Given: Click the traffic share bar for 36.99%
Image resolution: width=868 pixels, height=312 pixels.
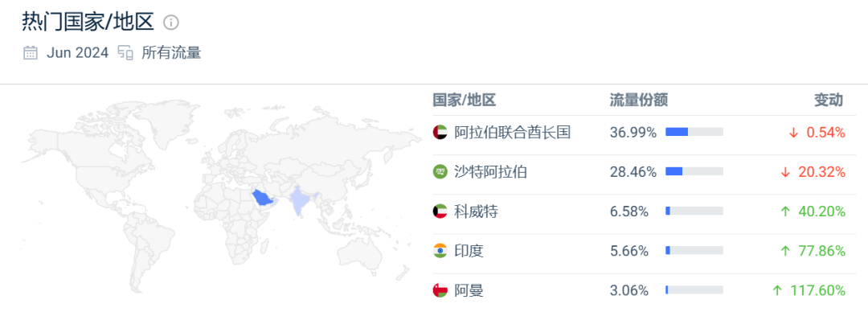Looking at the screenshot, I should (694, 132).
